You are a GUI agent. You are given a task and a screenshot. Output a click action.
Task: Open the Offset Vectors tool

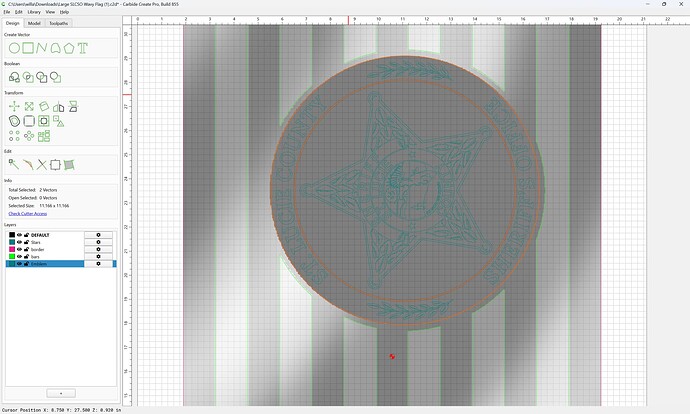[14, 121]
